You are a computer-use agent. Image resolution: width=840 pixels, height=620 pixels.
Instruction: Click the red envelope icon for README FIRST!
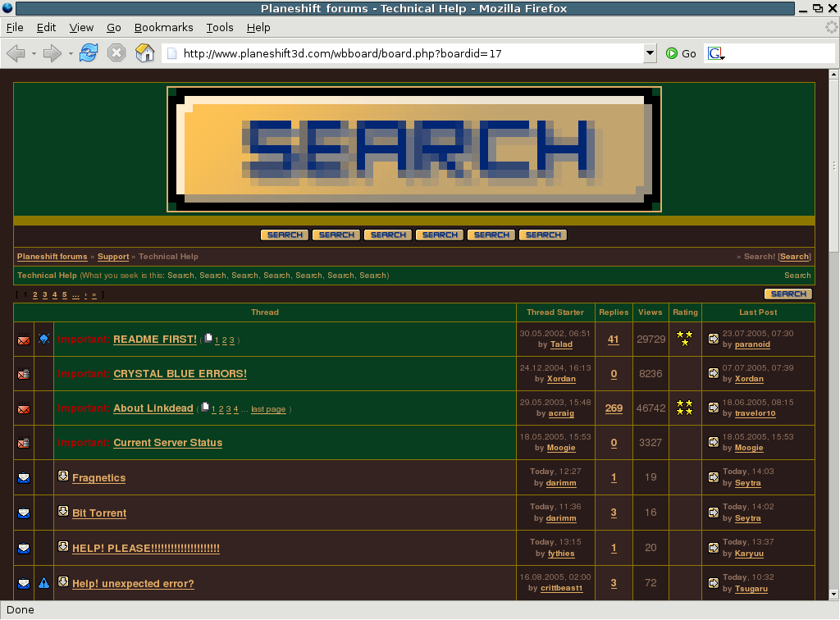24,340
